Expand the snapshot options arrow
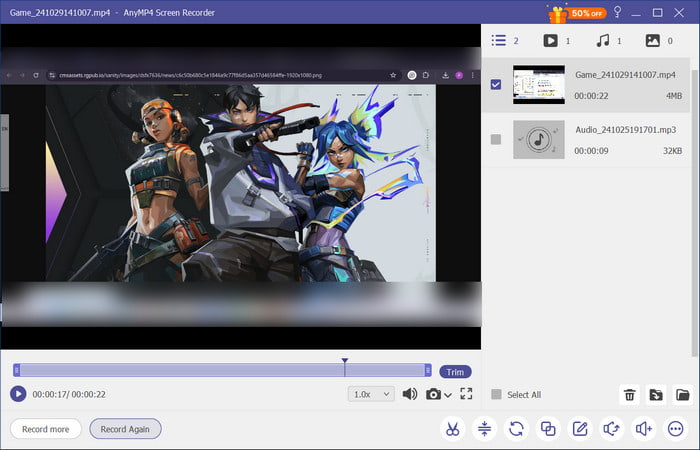 [x=448, y=395]
